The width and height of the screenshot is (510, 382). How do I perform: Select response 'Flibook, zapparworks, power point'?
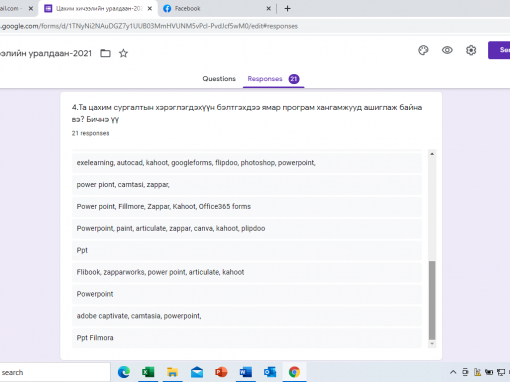247,272
